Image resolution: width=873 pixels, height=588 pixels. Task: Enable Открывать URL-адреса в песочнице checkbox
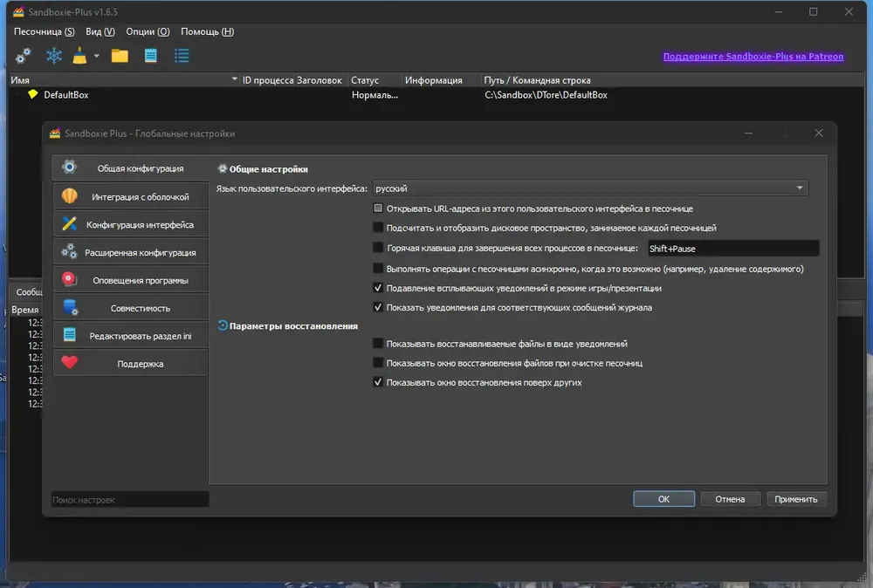click(x=378, y=208)
